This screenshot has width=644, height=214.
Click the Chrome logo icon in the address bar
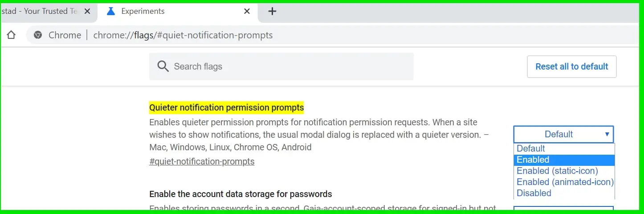tap(38, 35)
